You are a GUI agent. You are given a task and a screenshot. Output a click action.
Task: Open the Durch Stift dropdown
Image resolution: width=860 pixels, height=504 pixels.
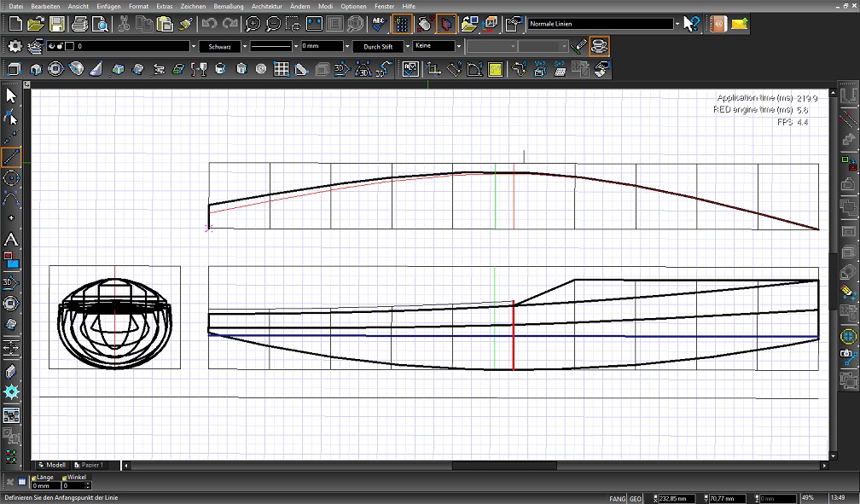(408, 46)
